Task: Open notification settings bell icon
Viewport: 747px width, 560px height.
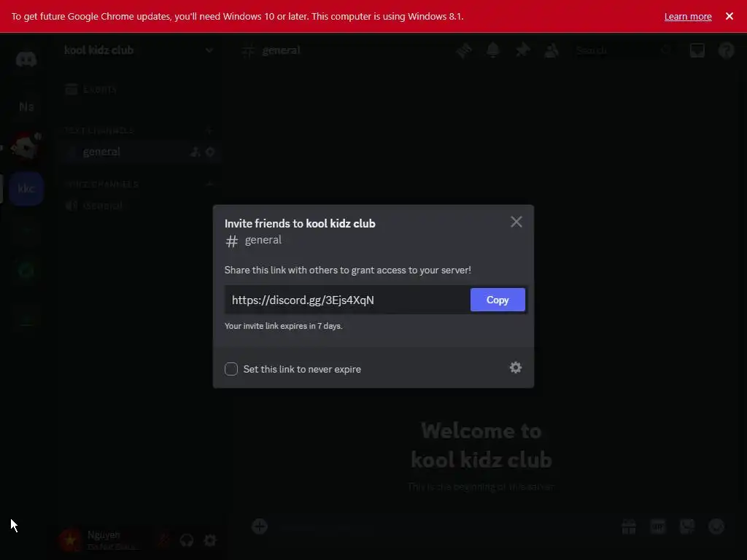Action: click(492, 50)
